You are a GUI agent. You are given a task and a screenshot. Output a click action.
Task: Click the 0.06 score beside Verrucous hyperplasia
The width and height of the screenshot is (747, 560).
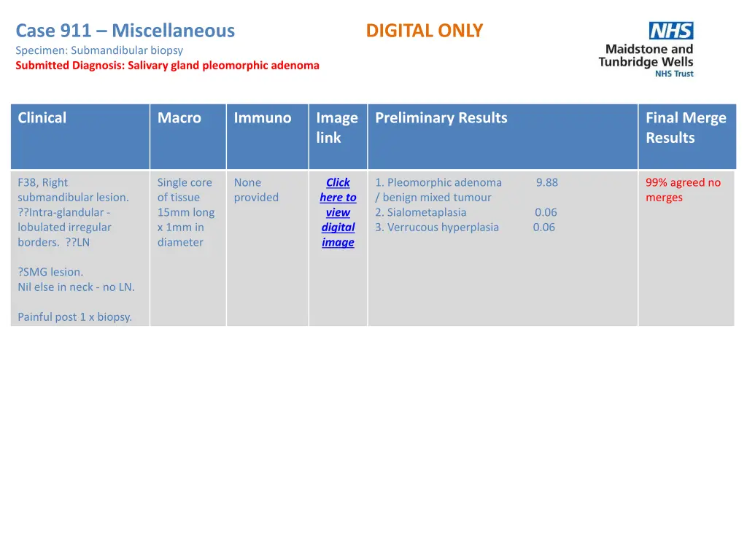(x=544, y=227)
